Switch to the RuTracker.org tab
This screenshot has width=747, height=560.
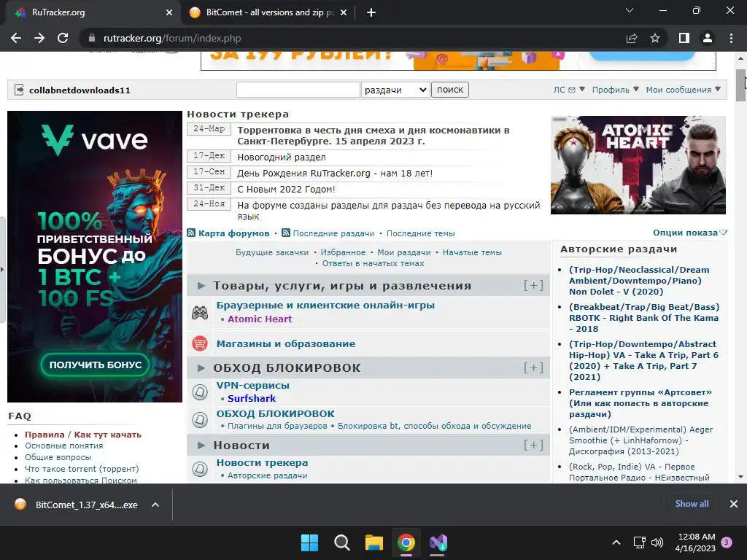coord(90,12)
